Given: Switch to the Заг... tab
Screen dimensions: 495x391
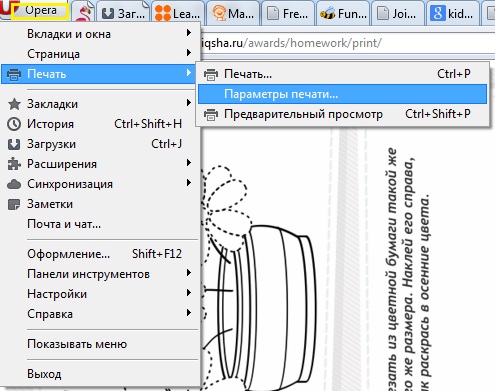Looking at the screenshot, I should pos(123,13).
